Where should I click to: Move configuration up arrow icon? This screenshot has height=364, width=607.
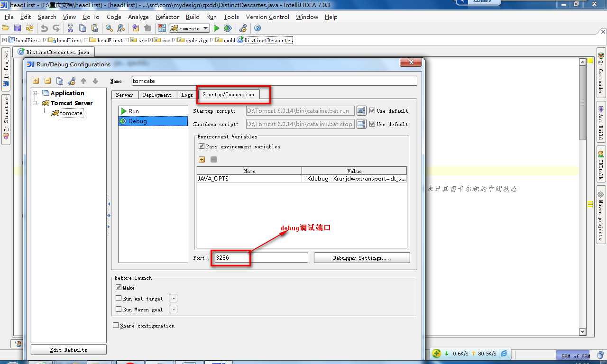click(83, 81)
